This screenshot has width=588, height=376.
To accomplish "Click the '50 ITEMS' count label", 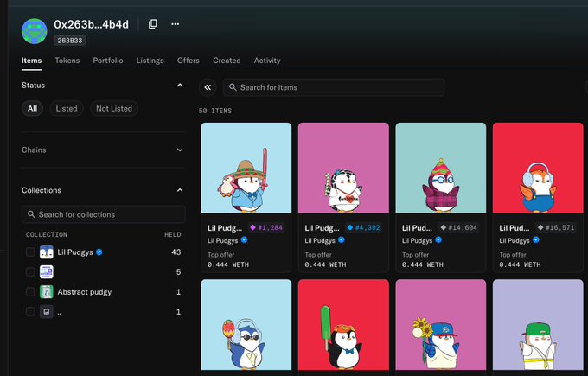I will 215,111.
